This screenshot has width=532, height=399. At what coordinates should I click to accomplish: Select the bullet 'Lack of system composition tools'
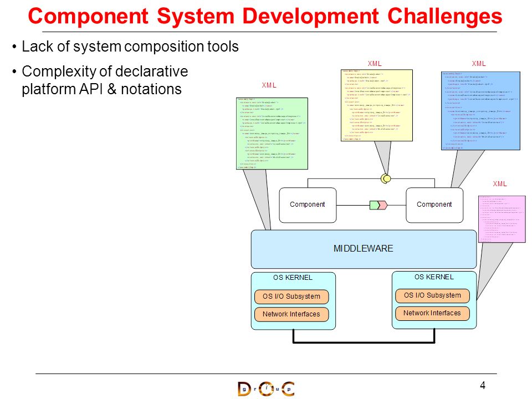(130, 47)
